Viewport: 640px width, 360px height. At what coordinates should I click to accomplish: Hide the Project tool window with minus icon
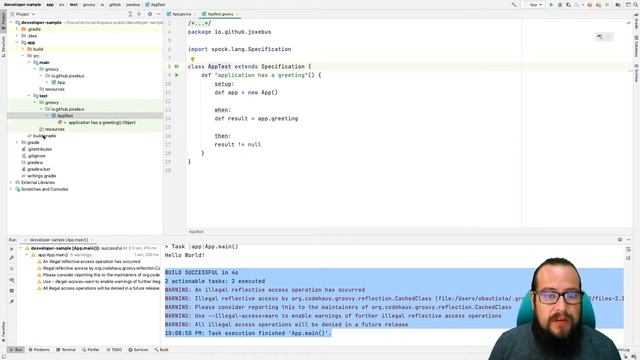(158, 14)
